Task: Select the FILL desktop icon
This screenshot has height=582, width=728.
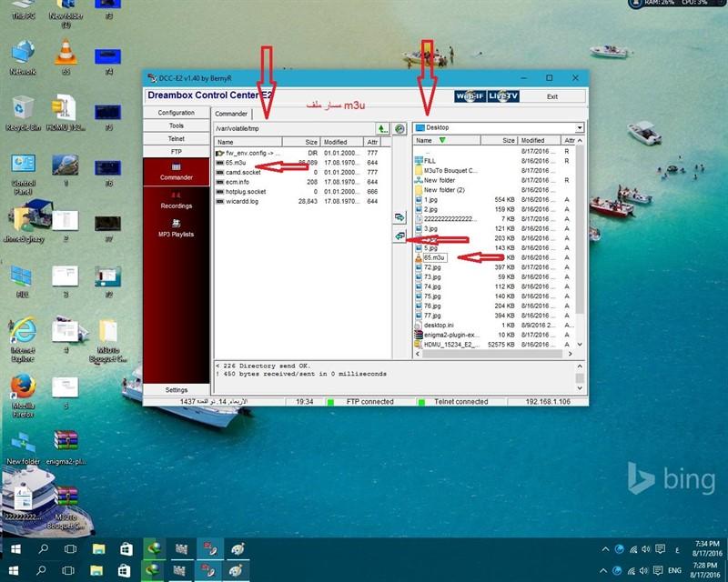Action: click(23, 281)
